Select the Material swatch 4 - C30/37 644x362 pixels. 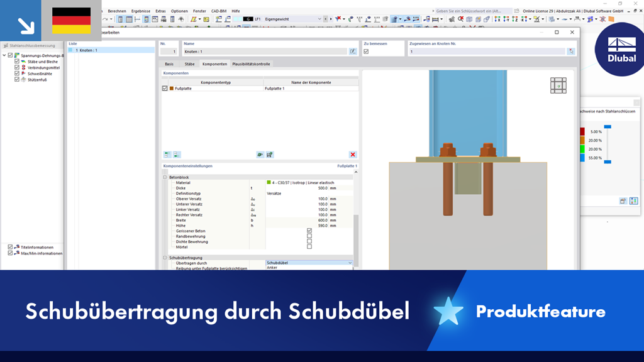click(267, 182)
